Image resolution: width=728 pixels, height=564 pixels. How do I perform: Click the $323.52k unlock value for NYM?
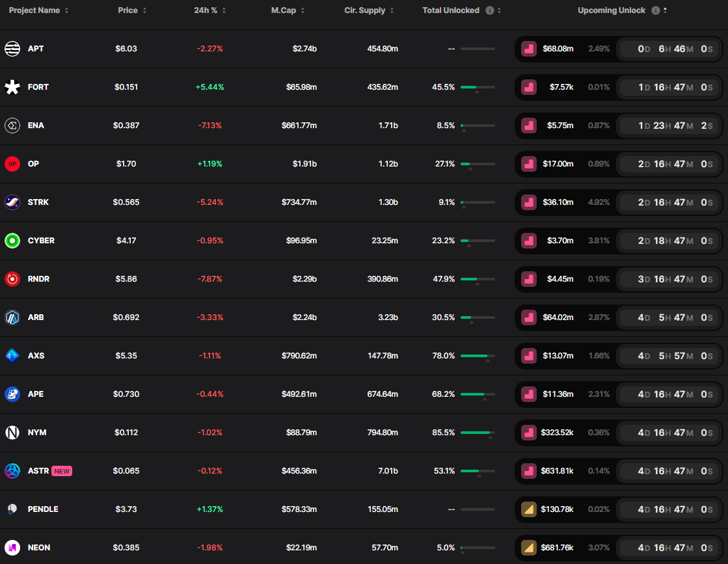click(x=557, y=433)
